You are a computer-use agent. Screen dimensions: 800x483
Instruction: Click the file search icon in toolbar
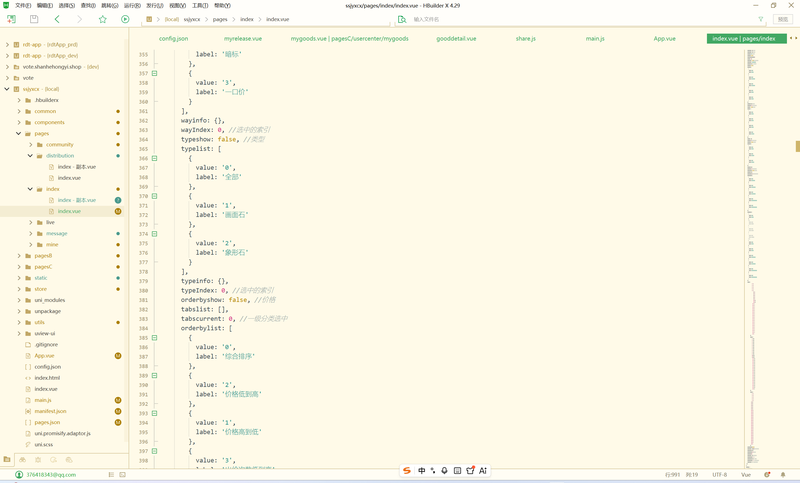(x=402, y=19)
